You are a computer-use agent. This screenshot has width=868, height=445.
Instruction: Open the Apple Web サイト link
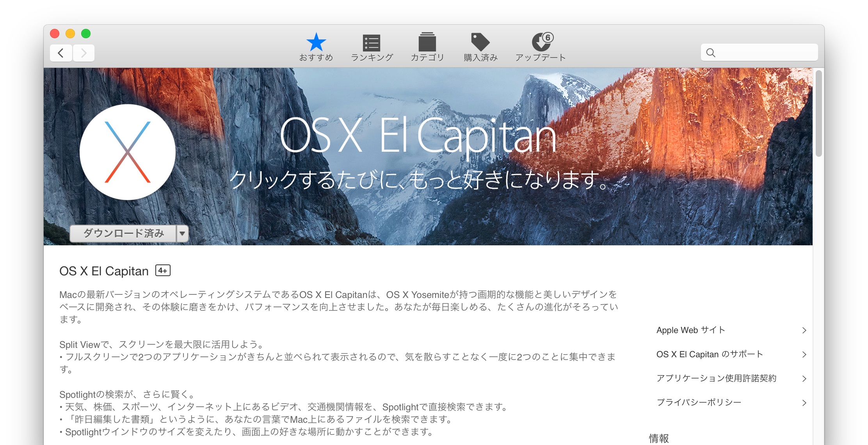tap(690, 330)
